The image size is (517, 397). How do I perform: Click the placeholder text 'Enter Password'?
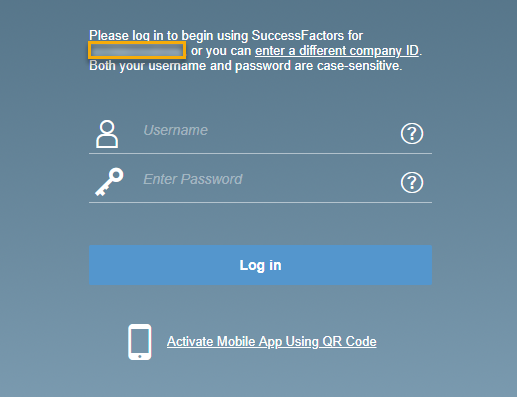(x=193, y=179)
